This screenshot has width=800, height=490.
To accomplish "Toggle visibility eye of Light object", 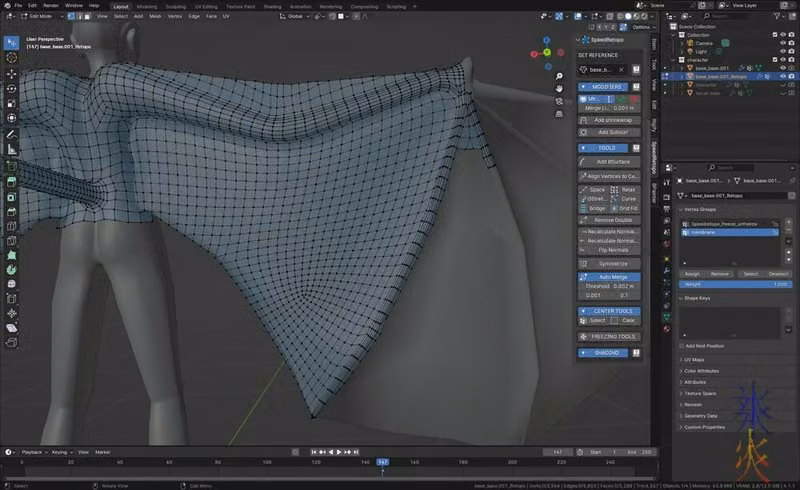I will pos(783,52).
